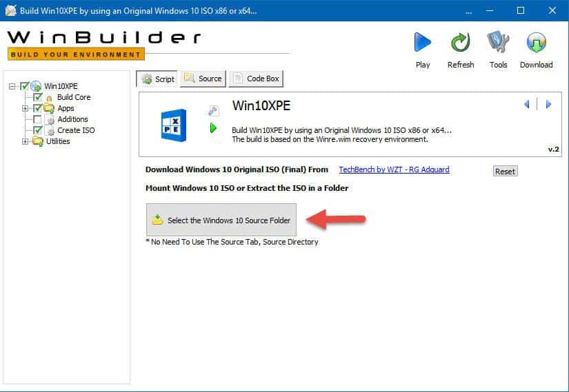Open the Tools toolbar icon
569x392 pixels.
[x=498, y=42]
